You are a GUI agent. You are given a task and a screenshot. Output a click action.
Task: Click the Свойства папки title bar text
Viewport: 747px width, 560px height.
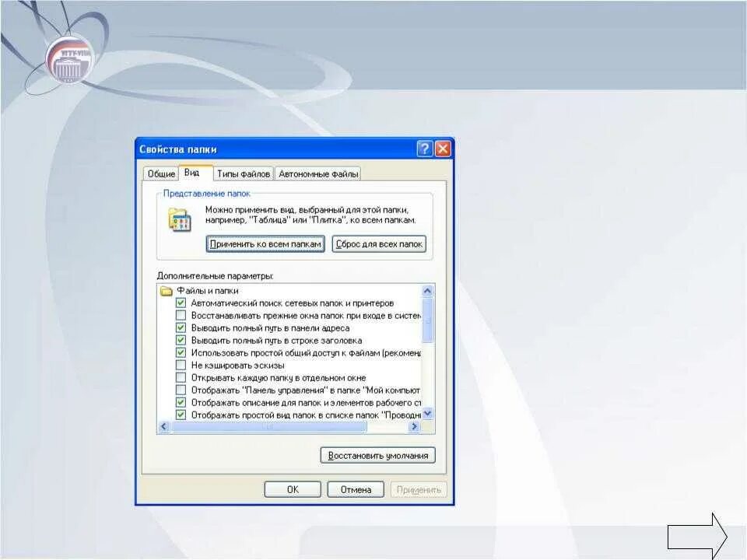pyautogui.click(x=178, y=149)
